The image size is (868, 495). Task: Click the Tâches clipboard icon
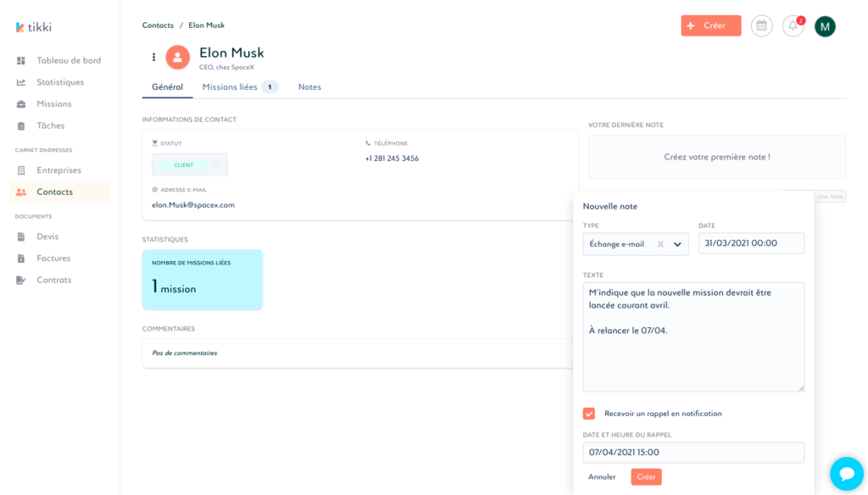tap(21, 125)
